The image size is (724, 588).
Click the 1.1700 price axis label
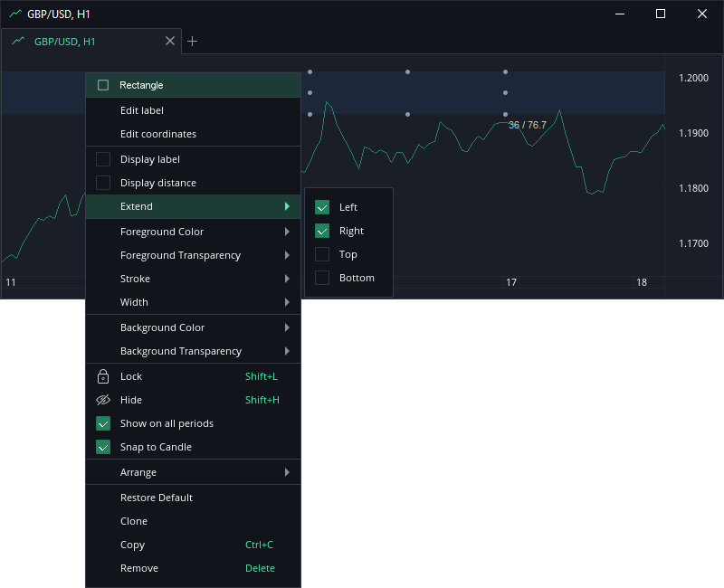pyautogui.click(x=693, y=243)
